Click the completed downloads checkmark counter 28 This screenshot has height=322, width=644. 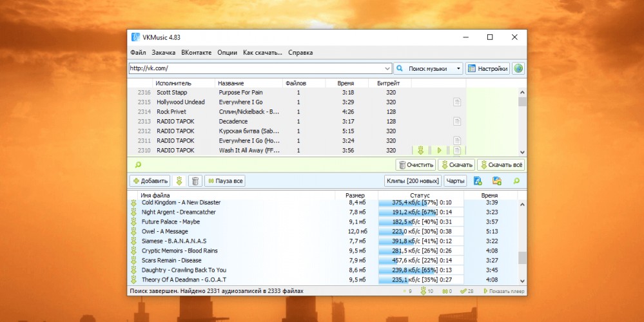pos(467,291)
